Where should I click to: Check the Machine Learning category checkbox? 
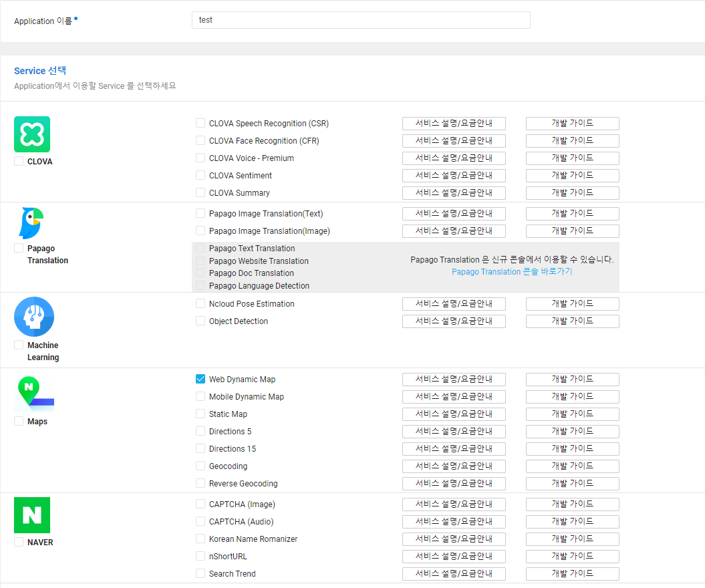click(19, 345)
